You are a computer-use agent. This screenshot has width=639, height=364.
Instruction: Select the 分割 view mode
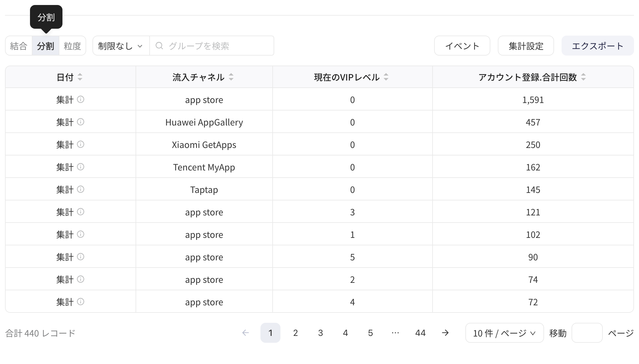46,46
